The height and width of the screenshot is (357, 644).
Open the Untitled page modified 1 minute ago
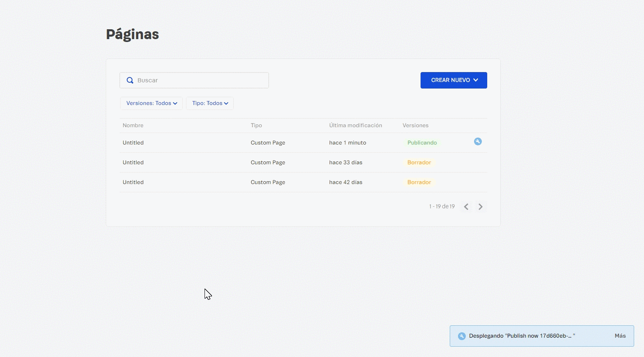(133, 143)
